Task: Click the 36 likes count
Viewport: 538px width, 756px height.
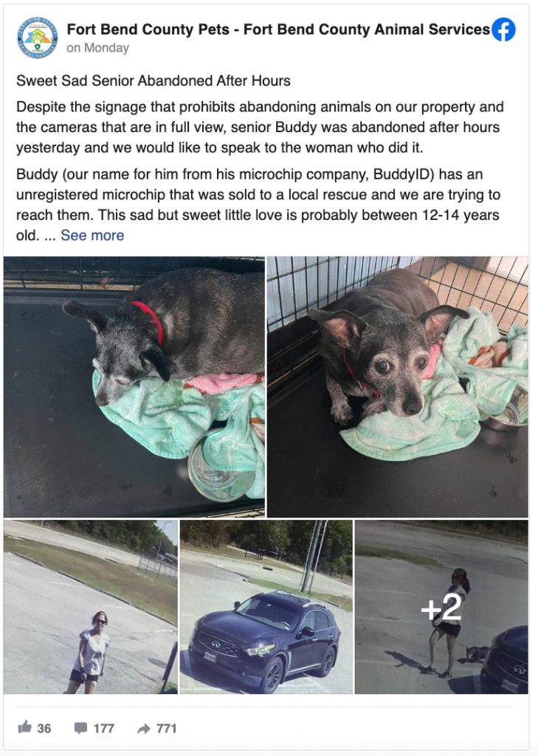Action: [x=44, y=728]
